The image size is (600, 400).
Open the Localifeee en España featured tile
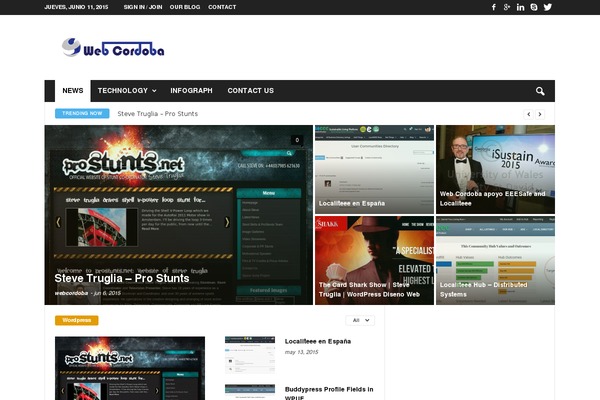click(x=374, y=170)
